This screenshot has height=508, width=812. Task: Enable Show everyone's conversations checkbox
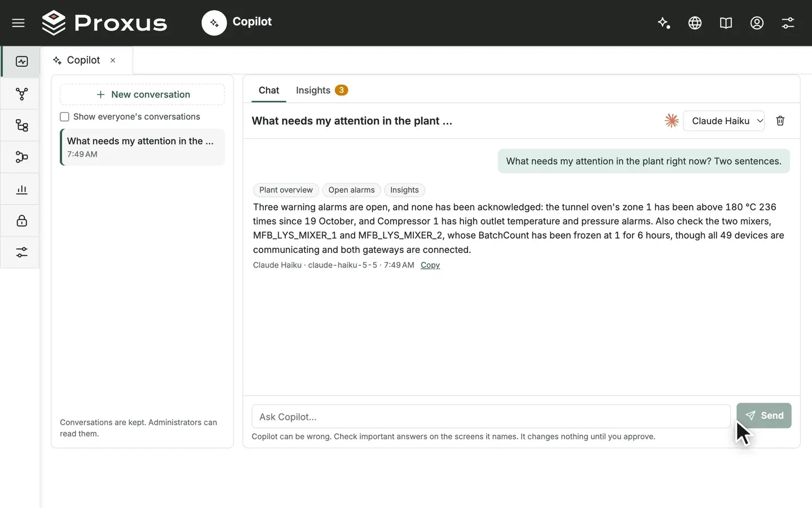click(x=64, y=117)
